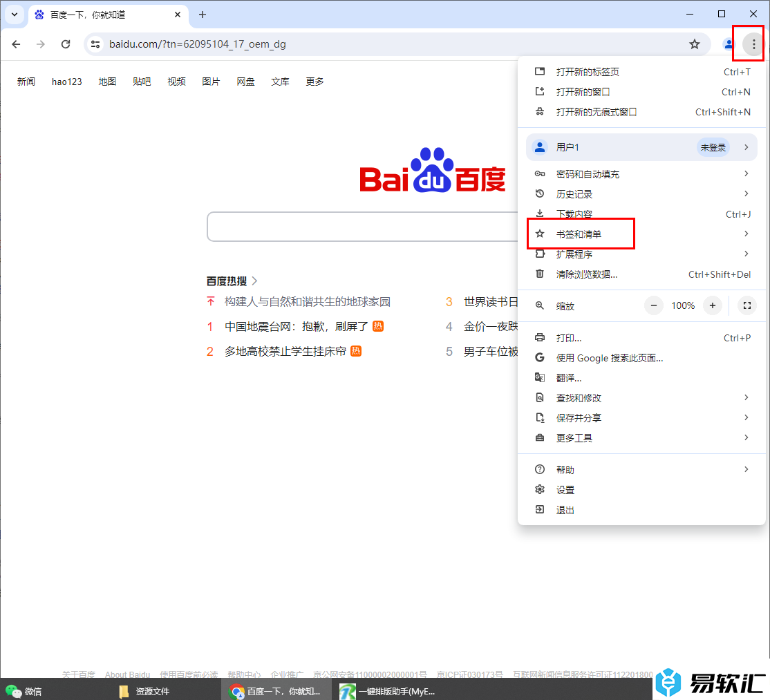The width and height of the screenshot is (770, 700).
Task: Choose 退出 to quit Chrome
Action: click(x=641, y=510)
